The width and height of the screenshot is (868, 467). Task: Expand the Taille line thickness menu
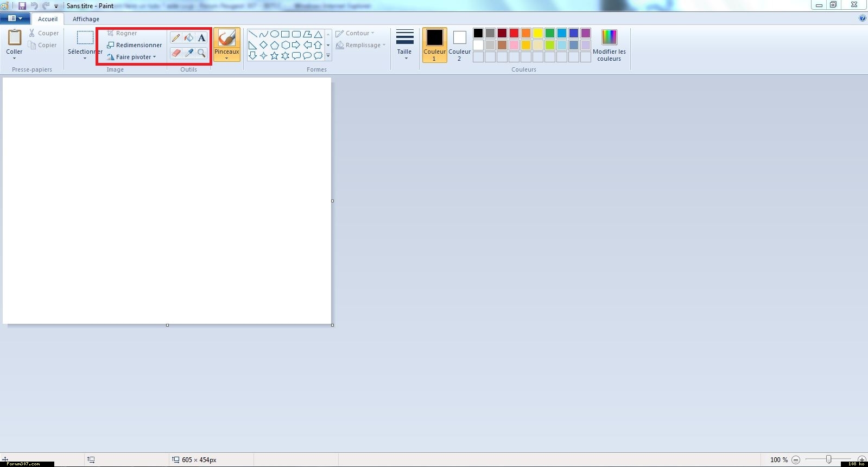pos(404,44)
